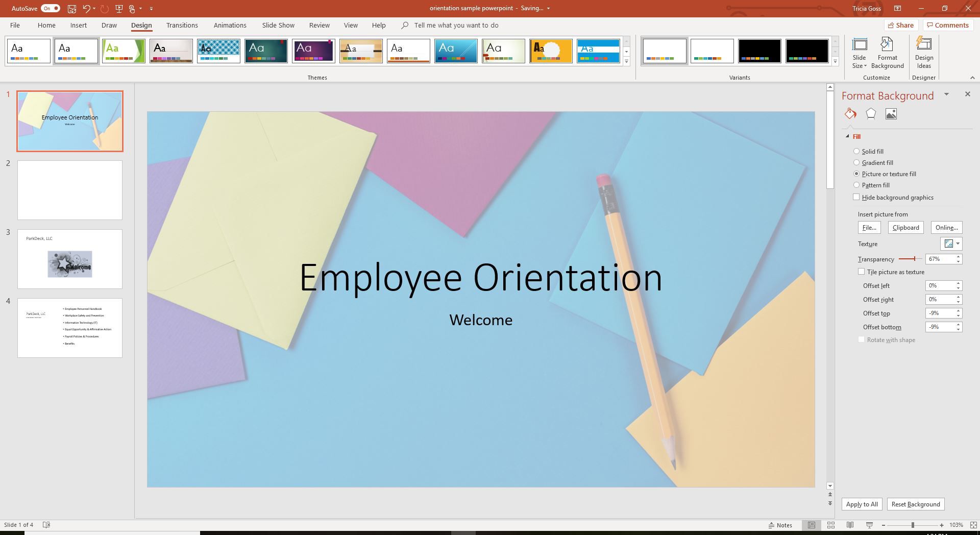Switch to Slide Sorter view

[830, 525]
